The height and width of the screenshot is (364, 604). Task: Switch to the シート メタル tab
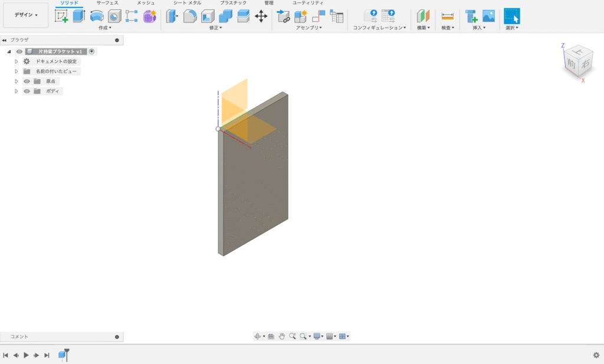(187, 3)
